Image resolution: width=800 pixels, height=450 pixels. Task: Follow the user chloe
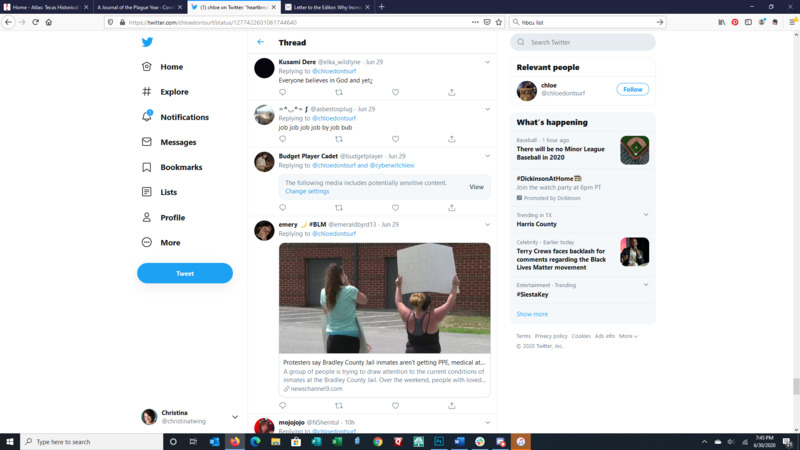point(632,89)
